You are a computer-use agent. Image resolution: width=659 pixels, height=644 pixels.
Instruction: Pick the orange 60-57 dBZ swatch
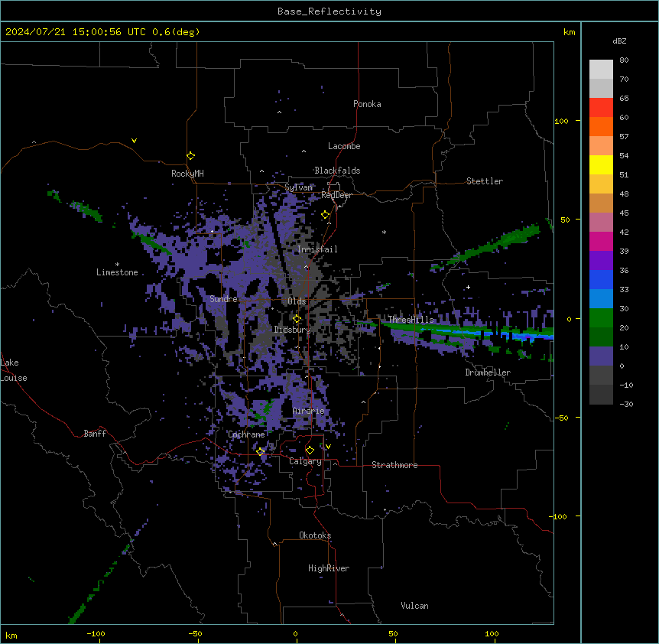point(601,126)
